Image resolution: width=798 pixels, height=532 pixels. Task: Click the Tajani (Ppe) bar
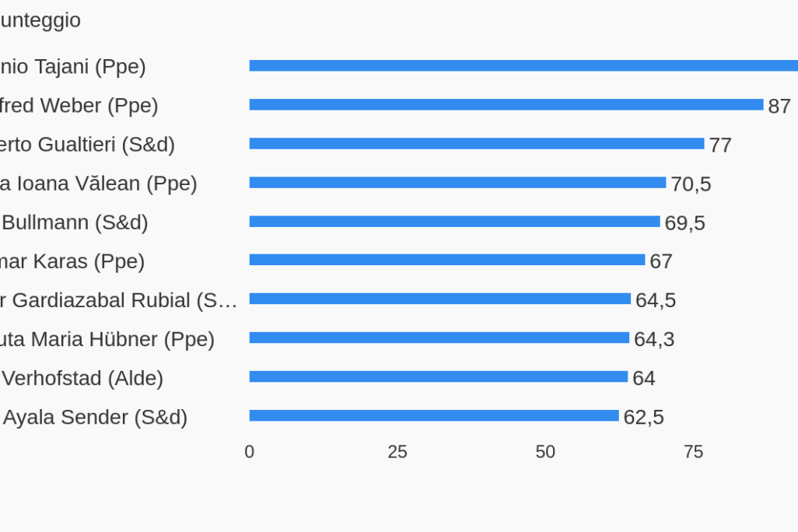[523, 66]
